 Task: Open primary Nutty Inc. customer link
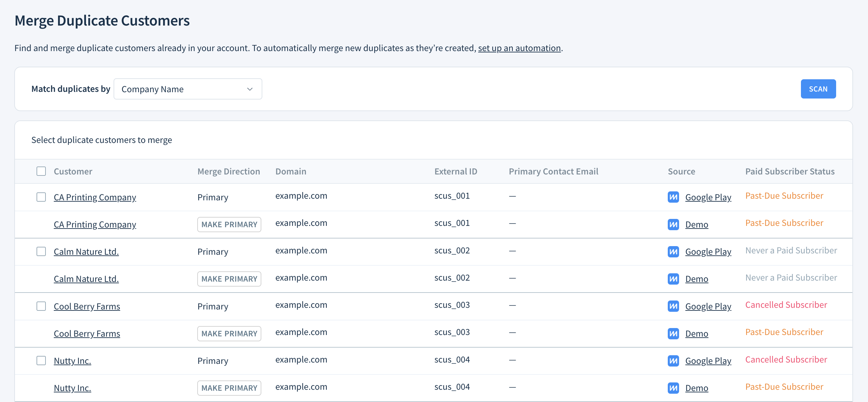click(x=72, y=361)
